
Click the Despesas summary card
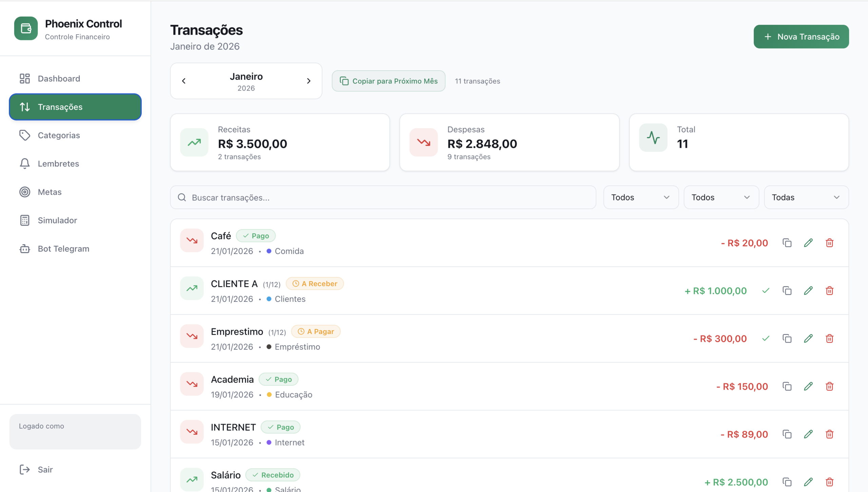pos(510,142)
